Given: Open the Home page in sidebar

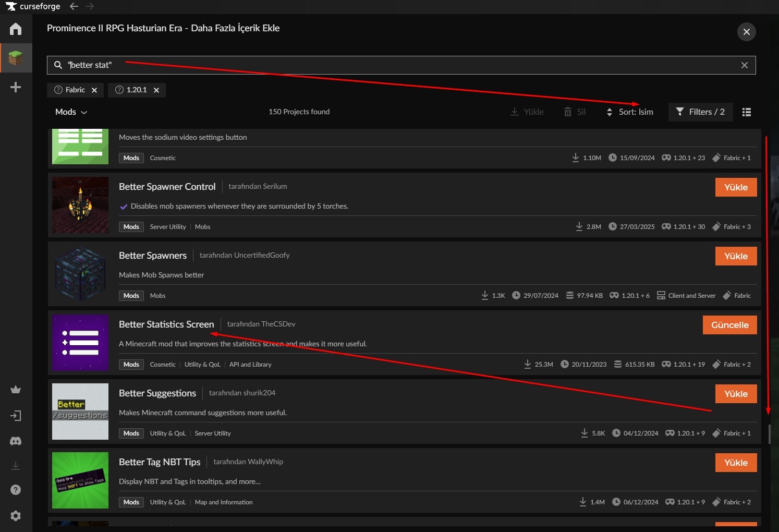Looking at the screenshot, I should coord(16,29).
